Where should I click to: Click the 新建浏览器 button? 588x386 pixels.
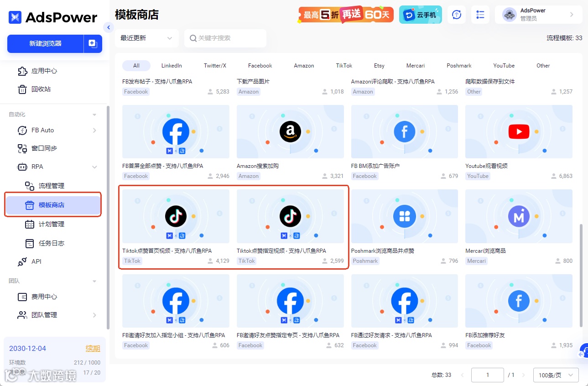tap(46, 44)
